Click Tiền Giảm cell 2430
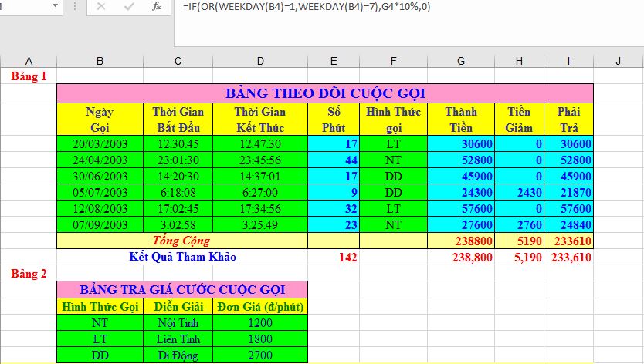The image size is (644, 364). tap(520, 193)
